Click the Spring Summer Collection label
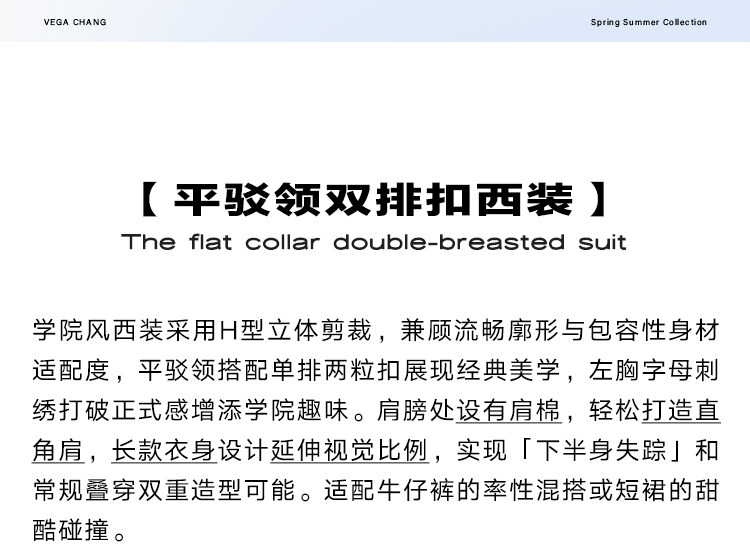 tap(648, 22)
